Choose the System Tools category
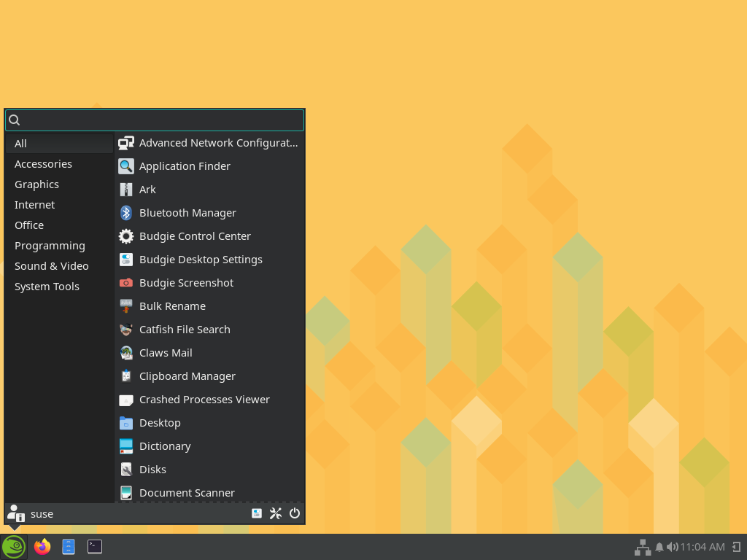The image size is (747, 560). pos(47,287)
